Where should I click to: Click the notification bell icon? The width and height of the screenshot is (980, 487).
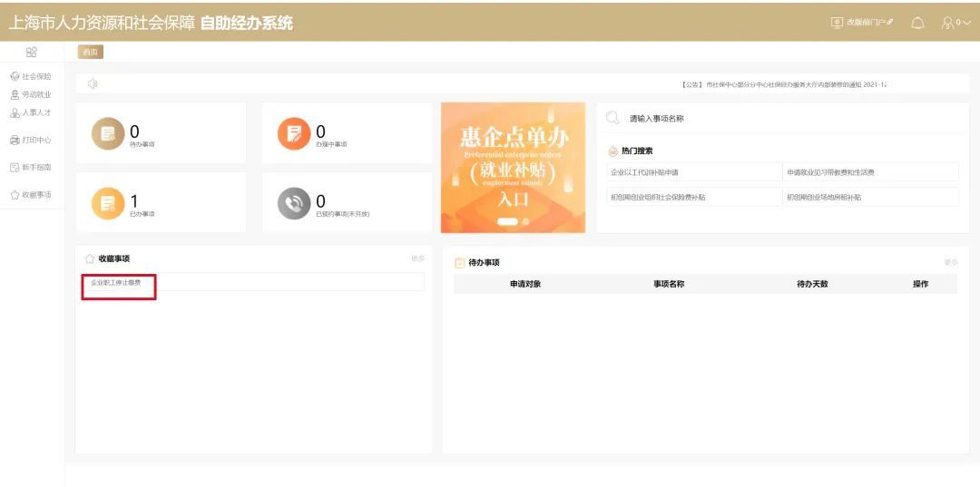[917, 22]
